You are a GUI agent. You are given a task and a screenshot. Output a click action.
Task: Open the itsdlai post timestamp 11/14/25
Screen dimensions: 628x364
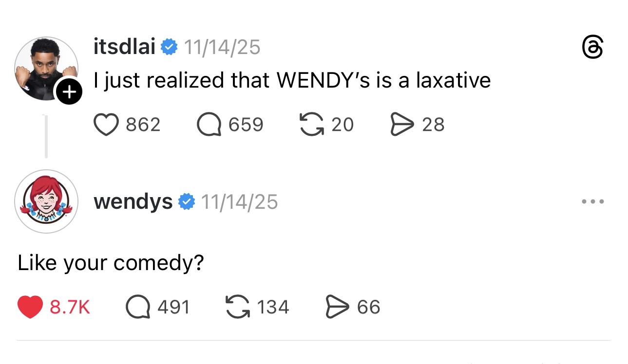pyautogui.click(x=222, y=47)
